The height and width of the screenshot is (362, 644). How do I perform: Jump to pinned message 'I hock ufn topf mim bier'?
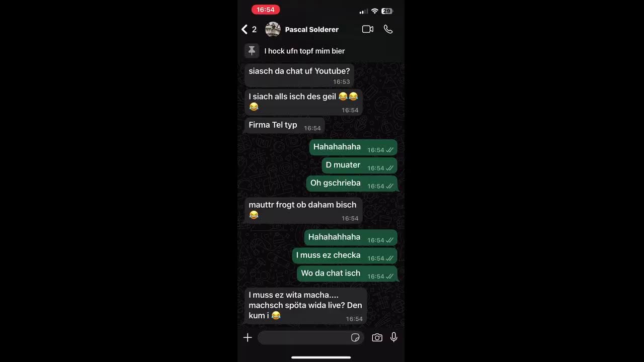304,51
